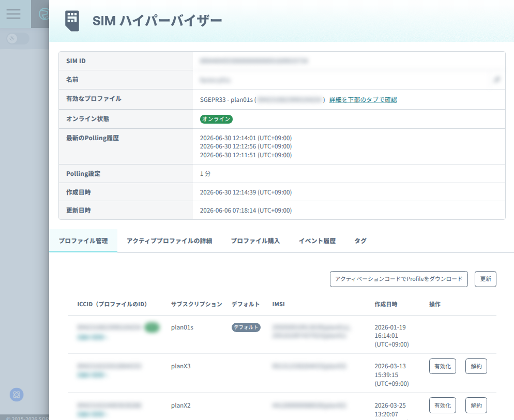The height and width of the screenshot is (420, 514).
Task: Click the 更新 refresh button
Action: point(486,279)
